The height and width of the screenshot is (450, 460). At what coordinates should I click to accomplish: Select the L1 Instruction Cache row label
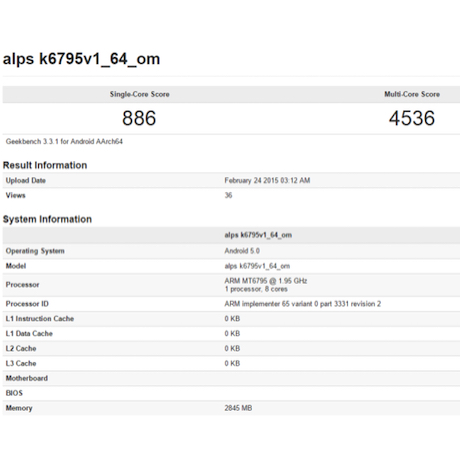(40, 319)
